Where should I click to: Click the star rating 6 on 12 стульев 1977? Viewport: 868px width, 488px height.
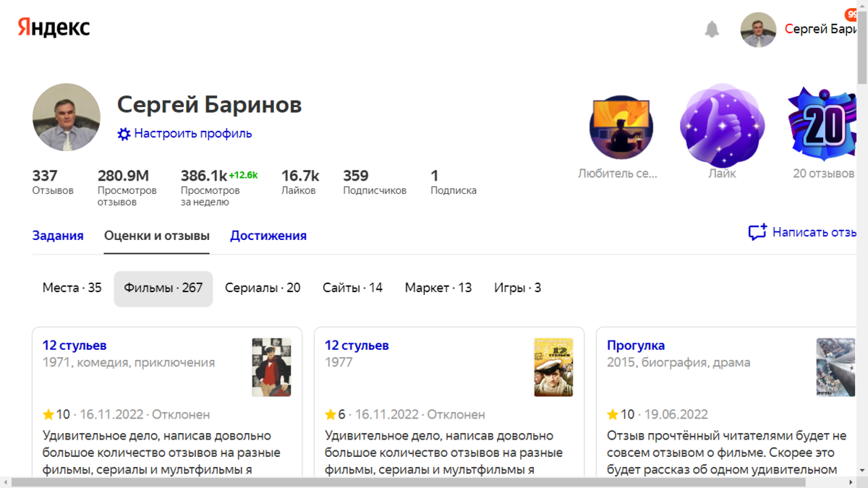click(336, 415)
